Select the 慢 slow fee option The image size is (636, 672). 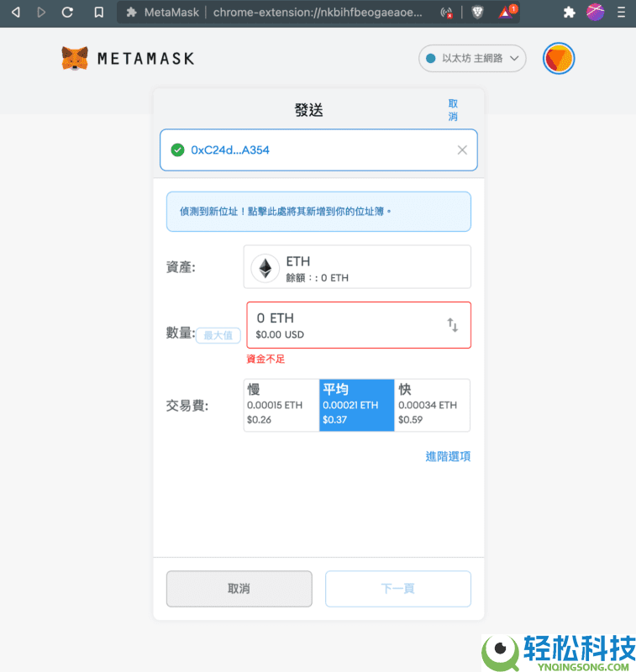point(281,405)
